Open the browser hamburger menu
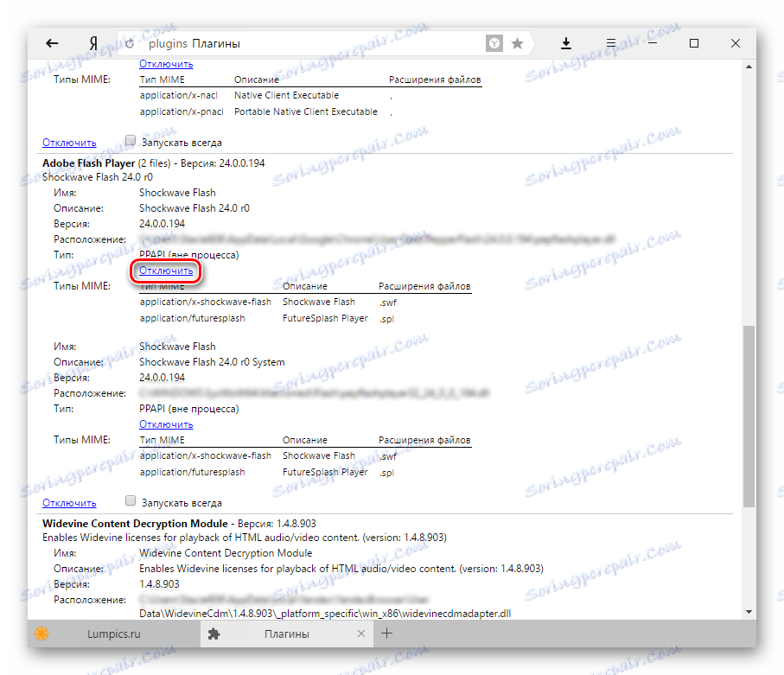The height and width of the screenshot is (675, 784). (x=610, y=42)
